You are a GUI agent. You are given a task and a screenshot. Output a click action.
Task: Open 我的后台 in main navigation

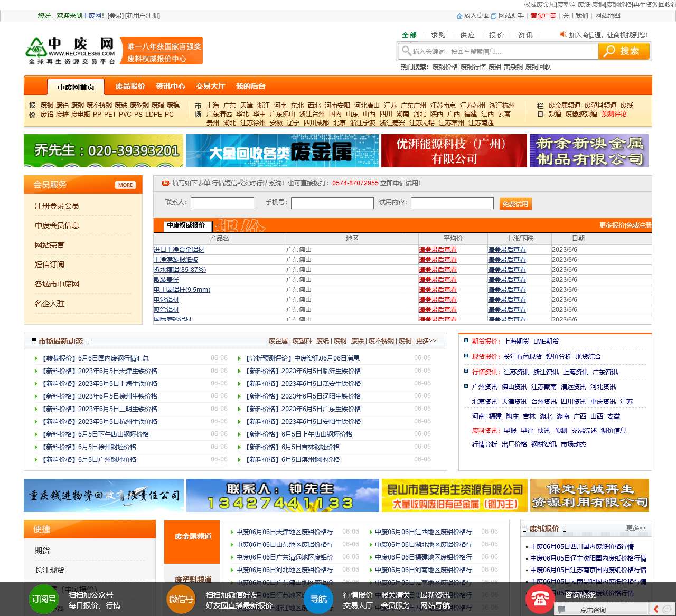(251, 86)
